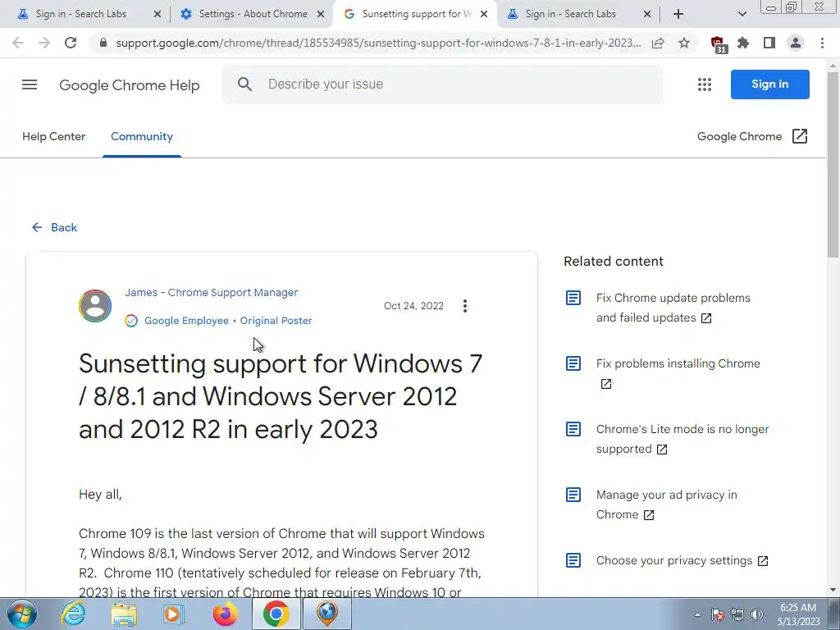The width and height of the screenshot is (840, 630).
Task: Click the page vertical scrollbar thumb
Action: coord(833,165)
